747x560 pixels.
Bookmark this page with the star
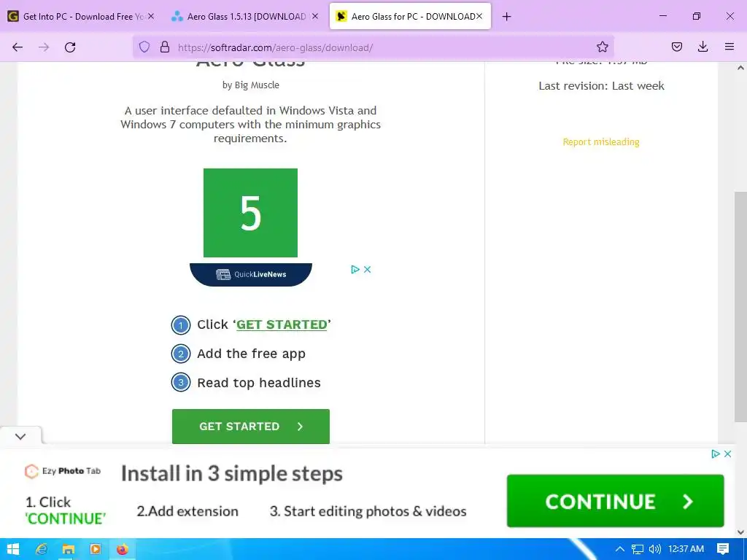point(602,47)
